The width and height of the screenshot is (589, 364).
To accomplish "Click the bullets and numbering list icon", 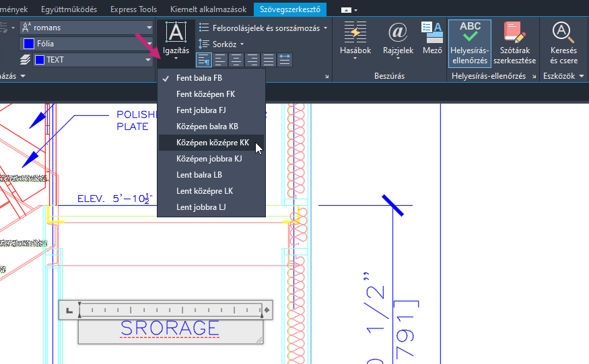I will click(204, 28).
